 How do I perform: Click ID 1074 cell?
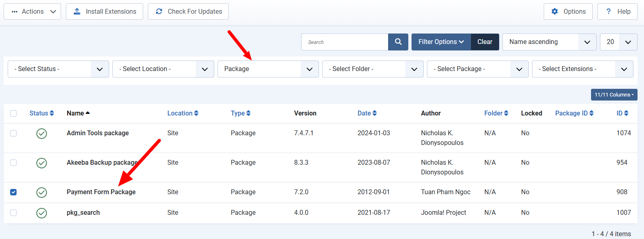pos(624,133)
